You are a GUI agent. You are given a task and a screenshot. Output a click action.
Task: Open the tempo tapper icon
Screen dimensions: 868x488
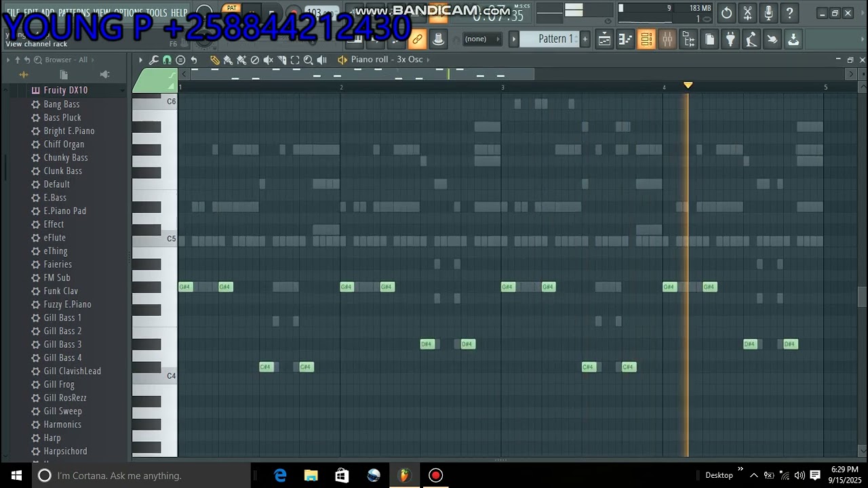pos(751,39)
